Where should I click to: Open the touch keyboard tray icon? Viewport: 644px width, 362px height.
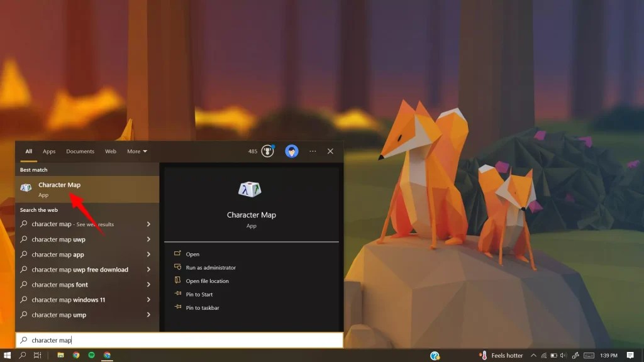coord(589,356)
